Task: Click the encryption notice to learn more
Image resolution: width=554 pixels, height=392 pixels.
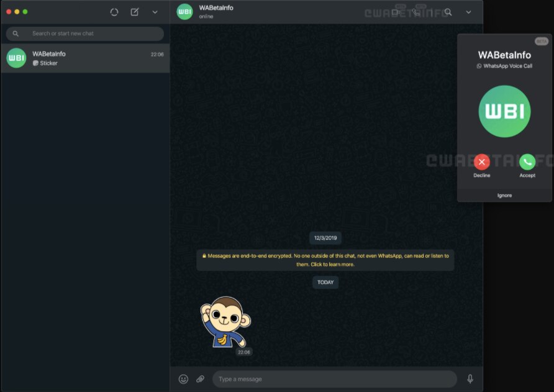Action: 325,259
